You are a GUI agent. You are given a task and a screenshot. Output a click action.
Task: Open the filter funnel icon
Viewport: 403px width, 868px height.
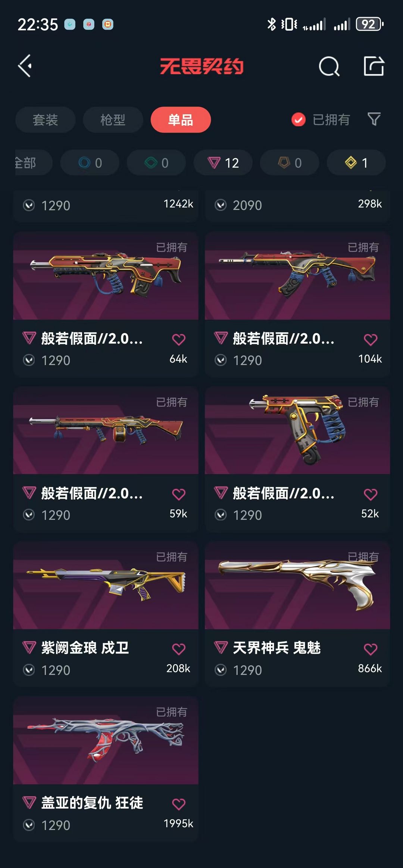(x=374, y=119)
